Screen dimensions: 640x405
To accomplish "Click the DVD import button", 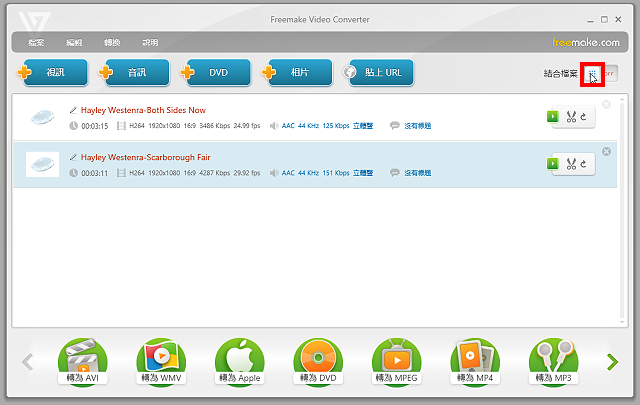I will pos(218,72).
